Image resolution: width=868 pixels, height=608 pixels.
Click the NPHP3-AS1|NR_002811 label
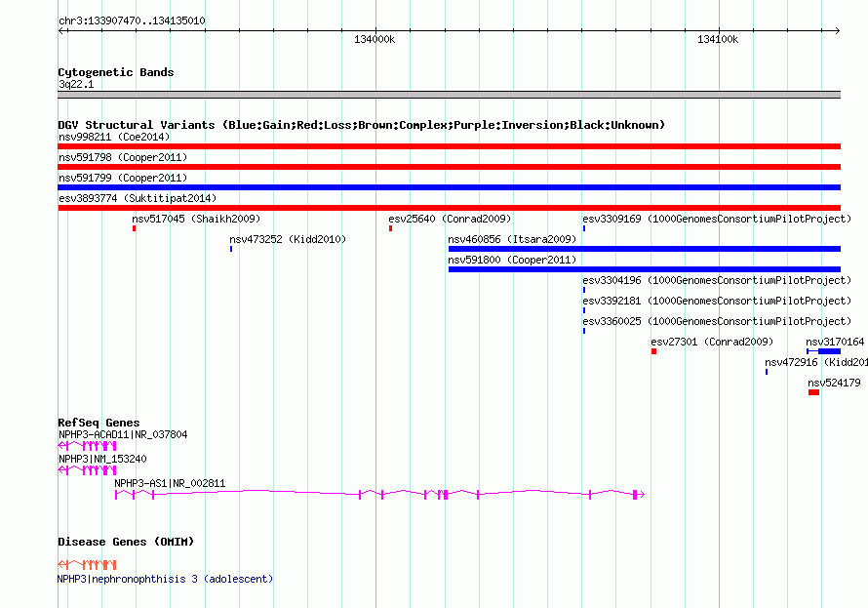pos(170,484)
